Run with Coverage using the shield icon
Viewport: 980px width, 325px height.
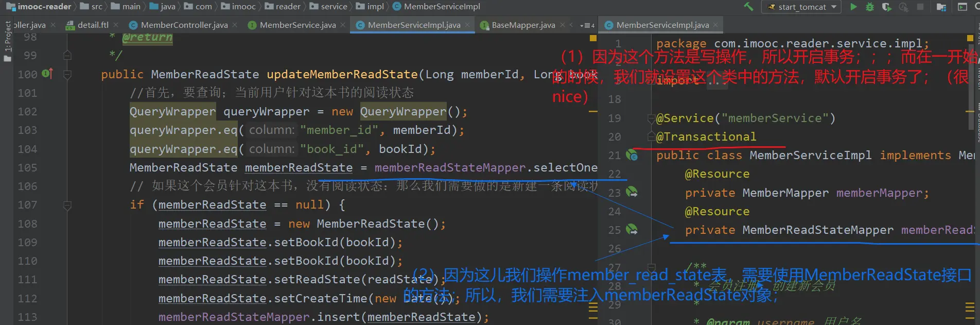(x=886, y=7)
